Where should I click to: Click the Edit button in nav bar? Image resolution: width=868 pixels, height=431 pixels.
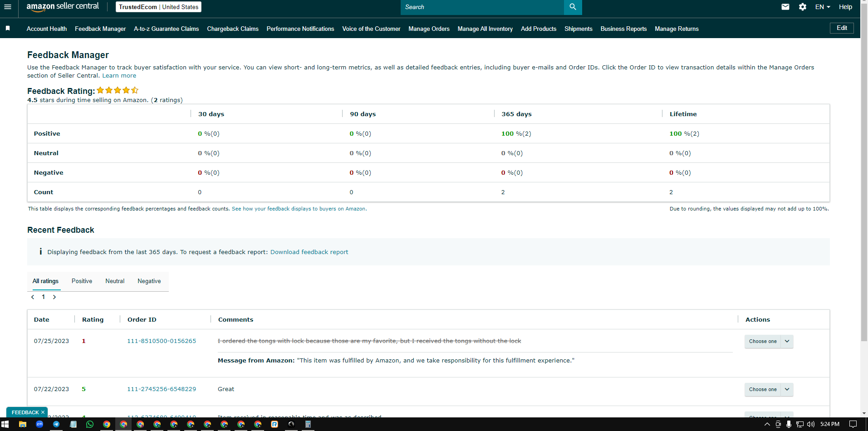(x=842, y=28)
